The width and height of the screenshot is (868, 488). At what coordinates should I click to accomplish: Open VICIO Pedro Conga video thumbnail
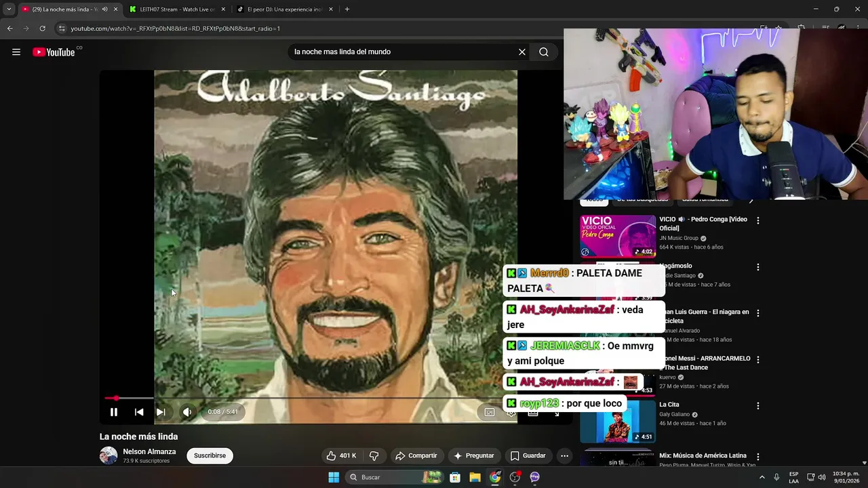tap(618, 236)
